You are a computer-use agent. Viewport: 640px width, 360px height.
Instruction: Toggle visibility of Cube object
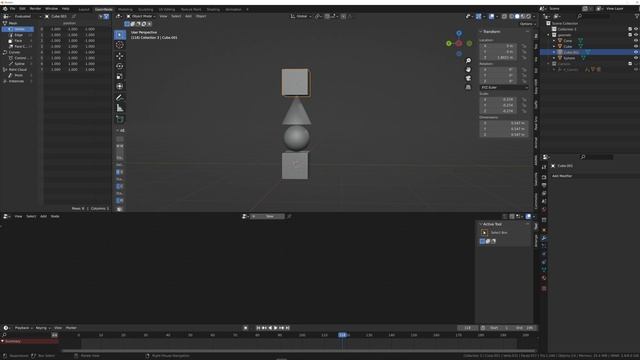click(636, 47)
